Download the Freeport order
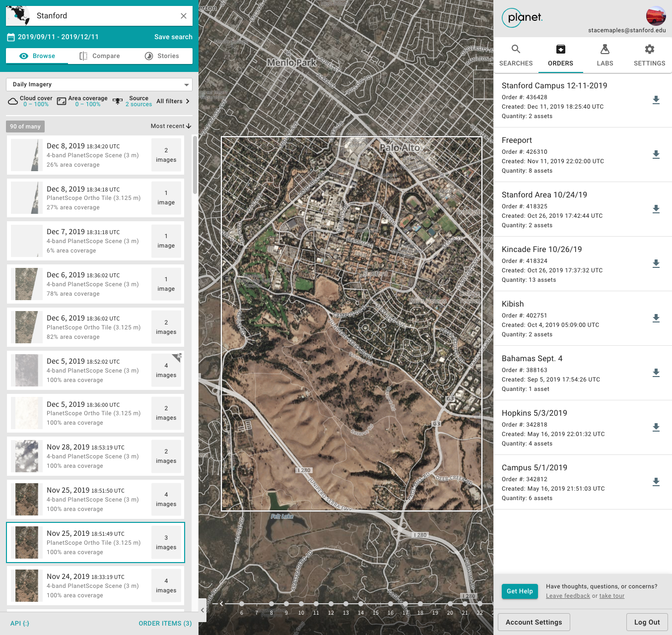Viewport: 672px width, 635px height. (656, 155)
